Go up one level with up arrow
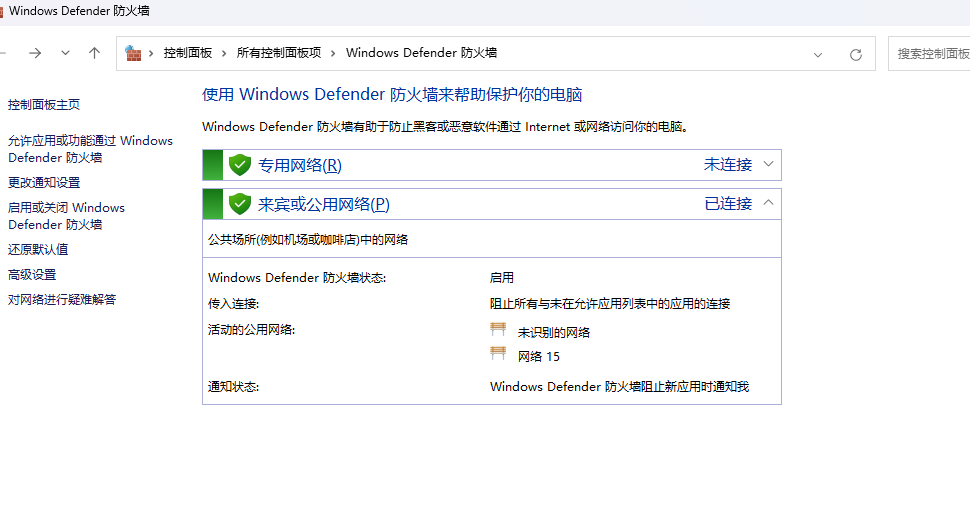This screenshot has height=505, width=970. pyautogui.click(x=94, y=53)
